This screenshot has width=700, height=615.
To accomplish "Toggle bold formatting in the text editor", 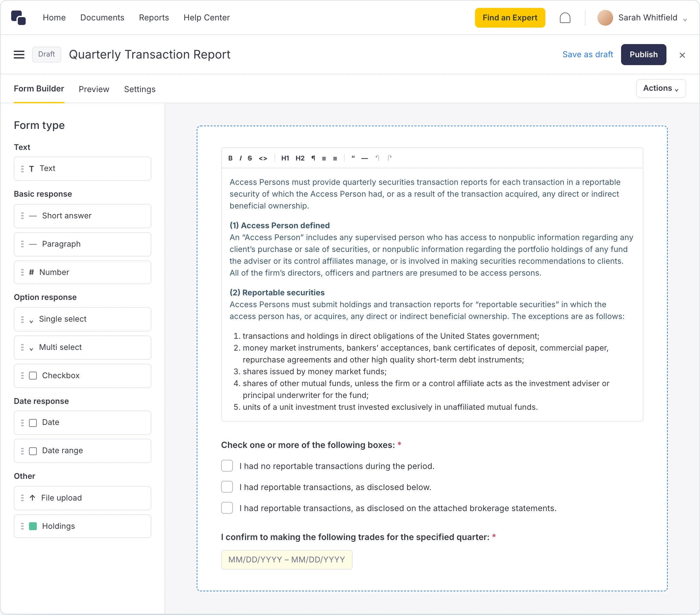I will (x=230, y=158).
